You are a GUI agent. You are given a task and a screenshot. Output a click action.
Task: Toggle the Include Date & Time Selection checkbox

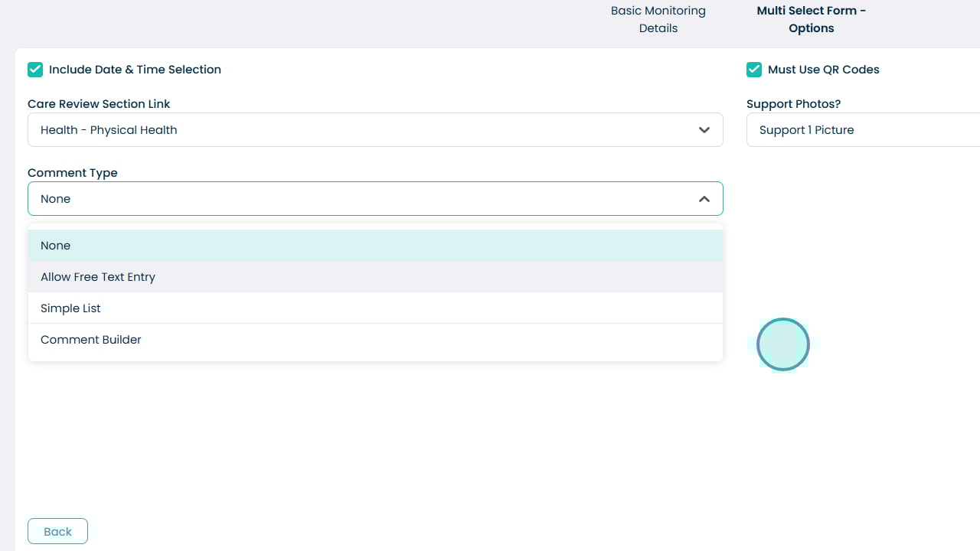tap(35, 70)
